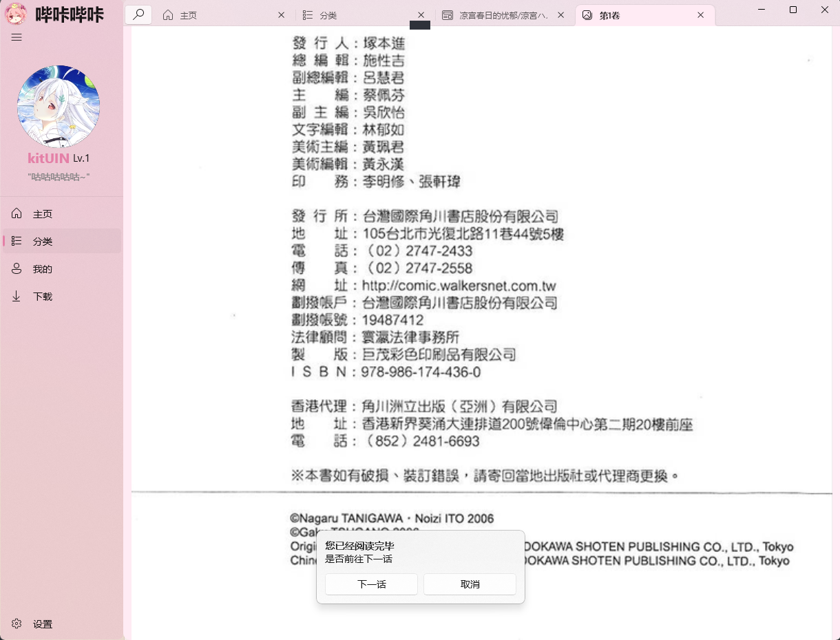The height and width of the screenshot is (640, 840).
Task: Click the settings gear icon
Action: pos(17,623)
